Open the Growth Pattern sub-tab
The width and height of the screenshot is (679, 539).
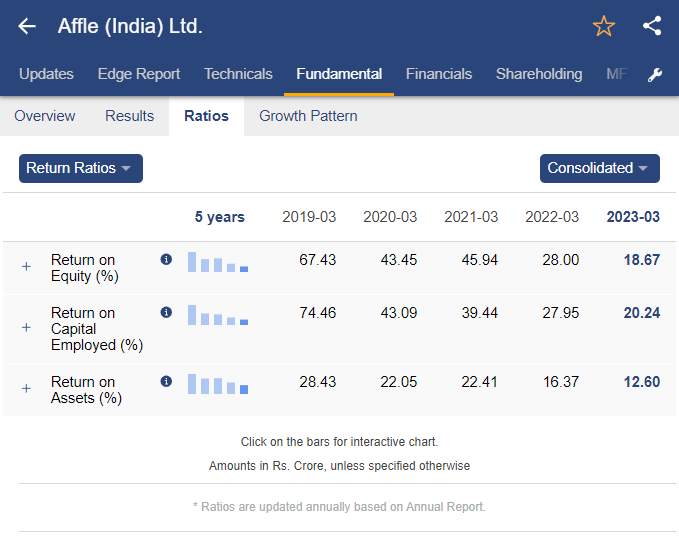308,116
